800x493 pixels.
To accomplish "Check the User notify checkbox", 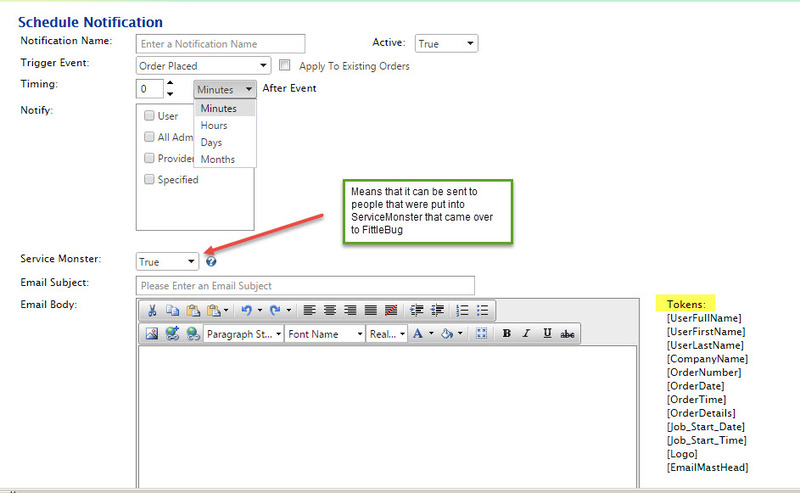I will (149, 116).
